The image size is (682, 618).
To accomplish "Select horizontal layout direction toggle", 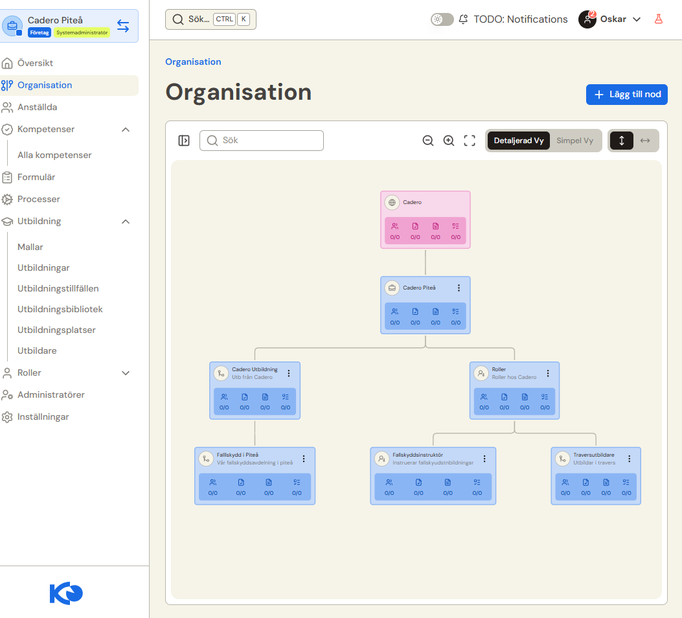I will 645,140.
